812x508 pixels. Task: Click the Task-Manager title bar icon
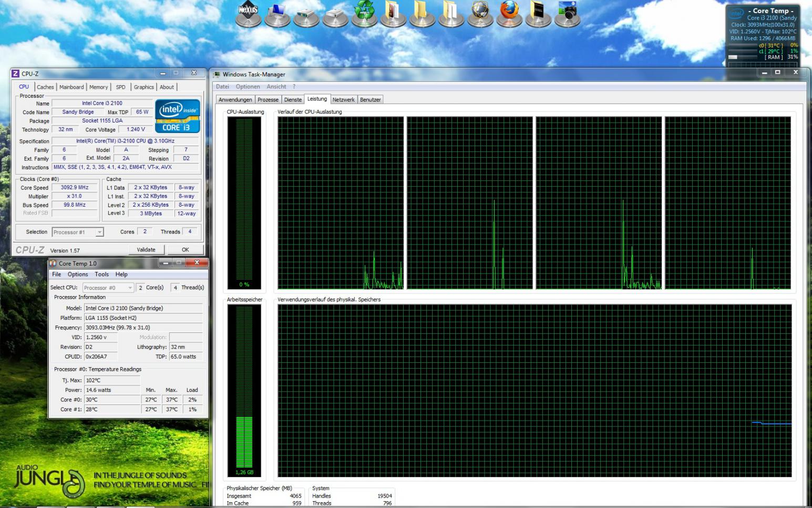click(x=217, y=74)
